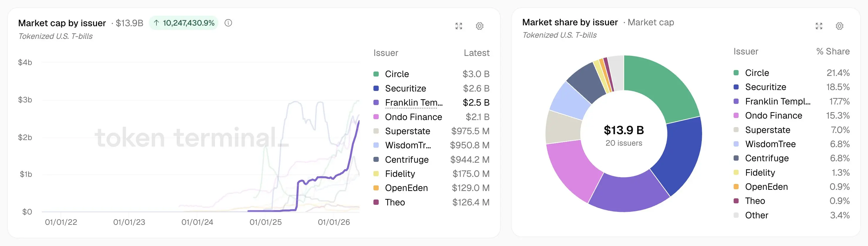Screen dimensions: 868x246
Task: Click Securitize color swatch in market cap legend
Action: point(376,88)
